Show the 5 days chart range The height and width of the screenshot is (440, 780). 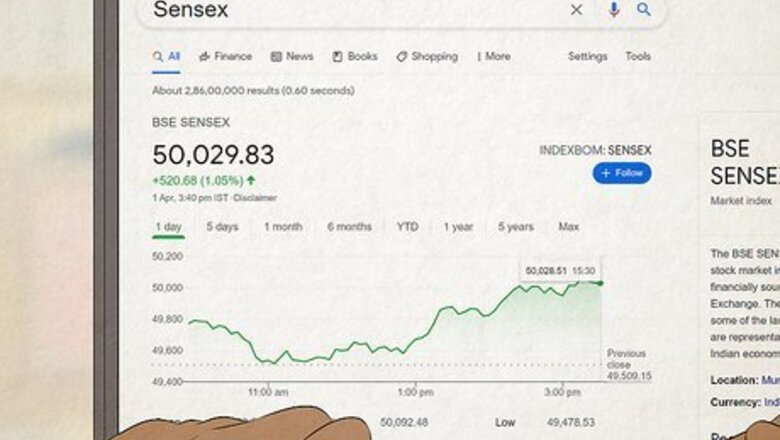pos(222,227)
